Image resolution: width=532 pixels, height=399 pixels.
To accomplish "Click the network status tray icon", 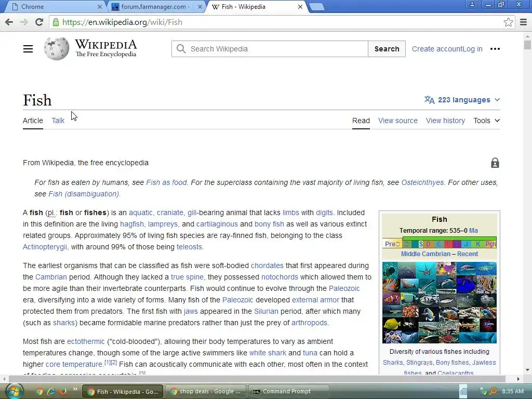I will tap(484, 392).
